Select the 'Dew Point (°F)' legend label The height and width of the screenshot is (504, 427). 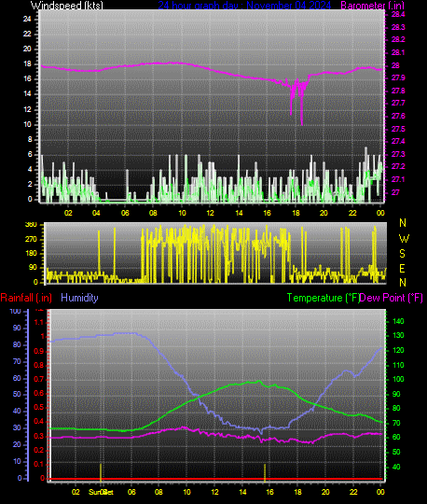pyautogui.click(x=391, y=298)
